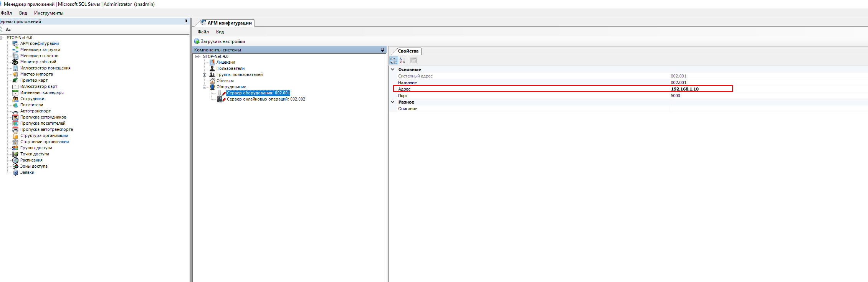Click the Структура организации icon
868x282 pixels.
coord(15,136)
